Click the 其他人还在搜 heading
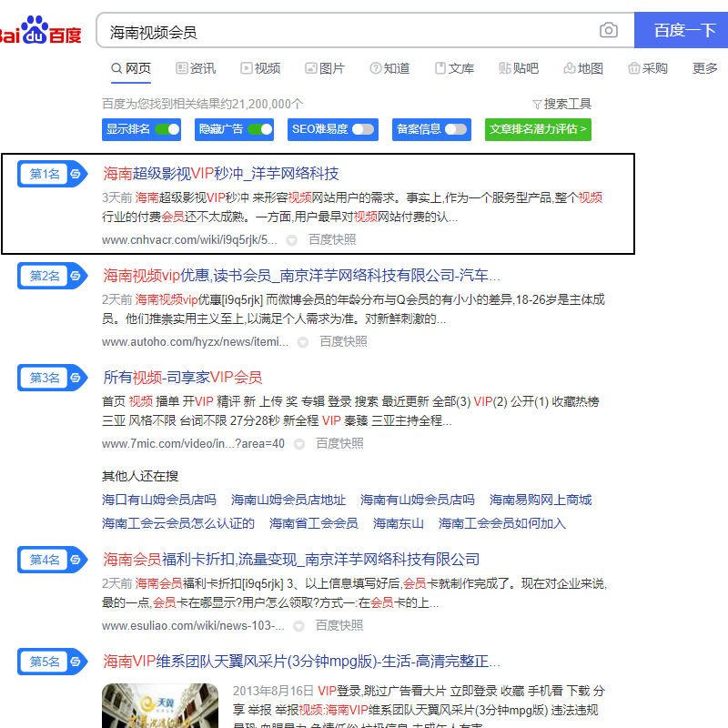The height and width of the screenshot is (728, 728). [140, 476]
